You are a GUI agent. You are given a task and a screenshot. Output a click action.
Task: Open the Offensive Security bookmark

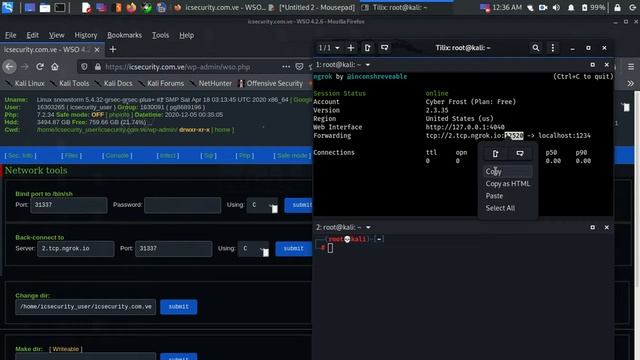[271, 83]
